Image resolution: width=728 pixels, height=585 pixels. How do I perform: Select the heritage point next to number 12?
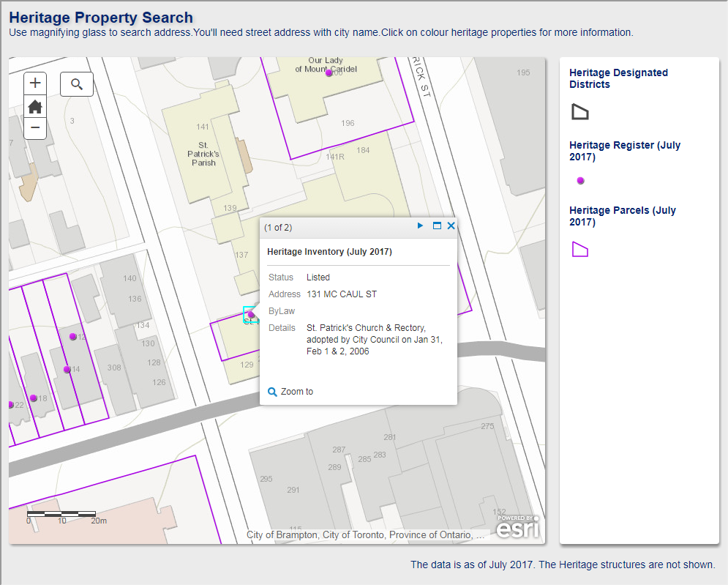coord(73,336)
